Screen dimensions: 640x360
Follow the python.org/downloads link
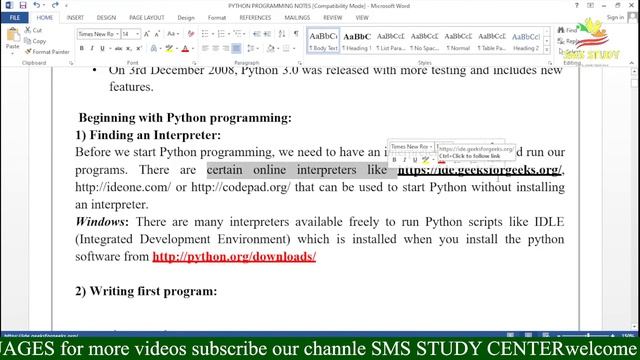coord(234,256)
